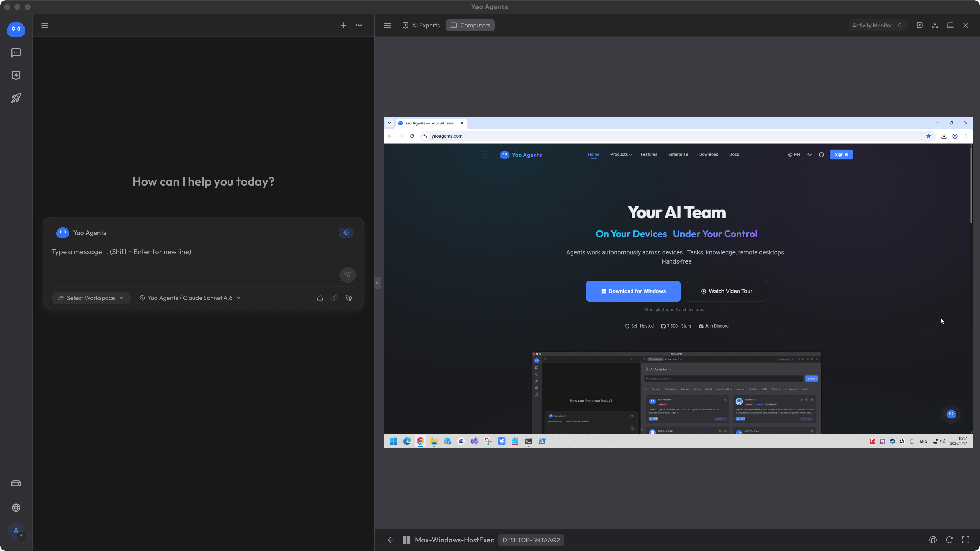Open the Claude Sonnet 4.6 model dropdown
This screenshot has width=980, height=551.
tap(190, 298)
